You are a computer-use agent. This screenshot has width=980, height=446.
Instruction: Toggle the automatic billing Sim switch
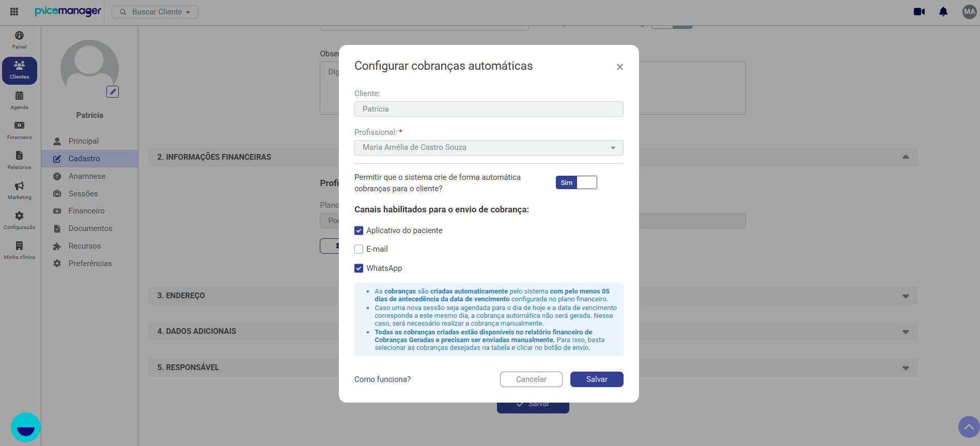[577, 182]
